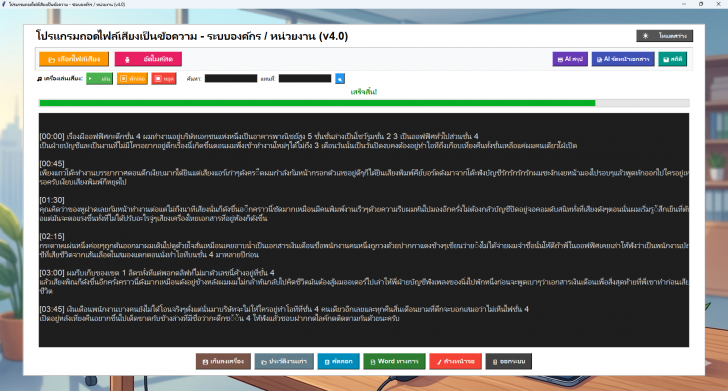Click the blue AI document formatting button
728x391 pixels.
[623, 59]
